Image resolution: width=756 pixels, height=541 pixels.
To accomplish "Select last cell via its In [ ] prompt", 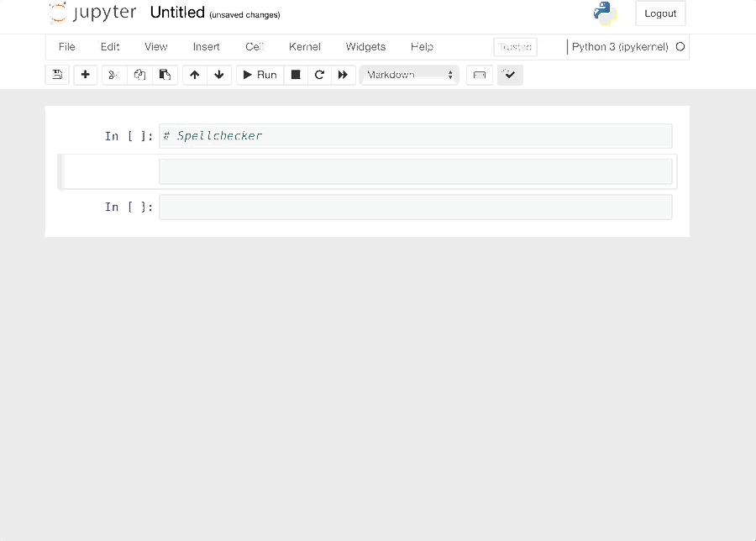I will (x=129, y=207).
